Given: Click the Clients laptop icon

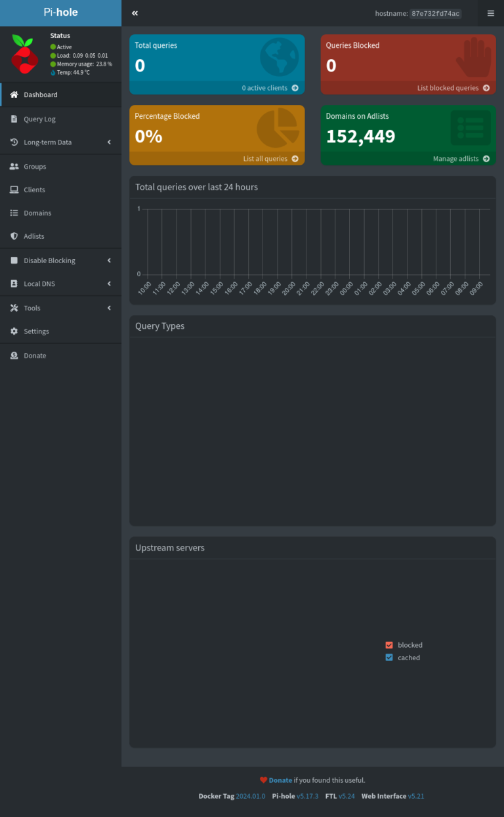Looking at the screenshot, I should (x=14, y=190).
